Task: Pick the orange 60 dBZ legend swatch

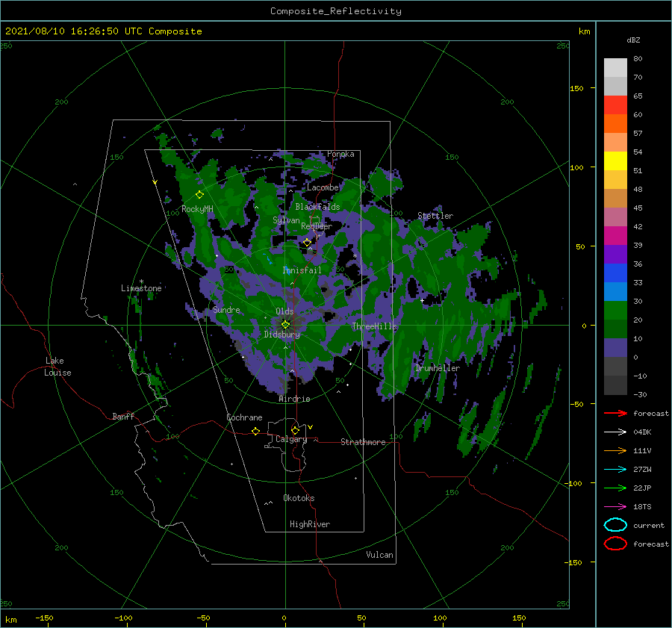Action: 615,123
